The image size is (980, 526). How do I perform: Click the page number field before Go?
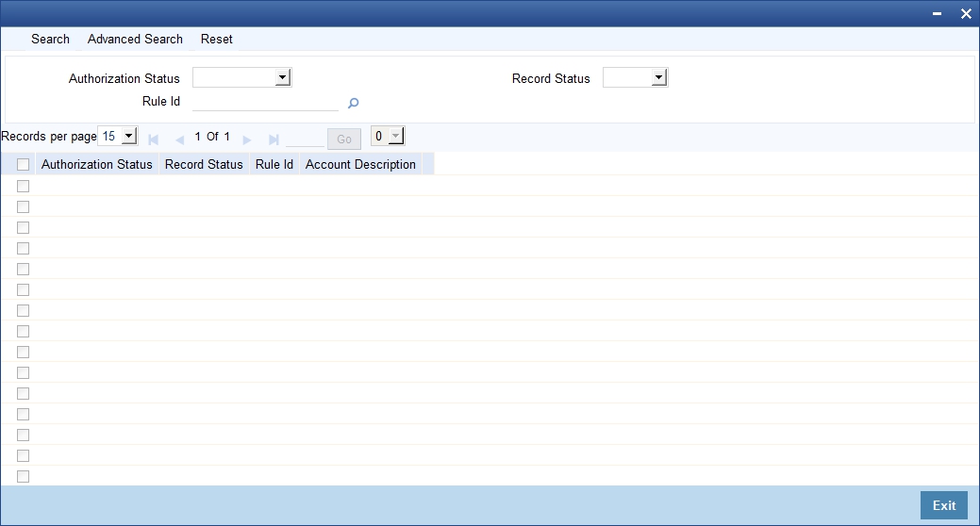point(305,138)
